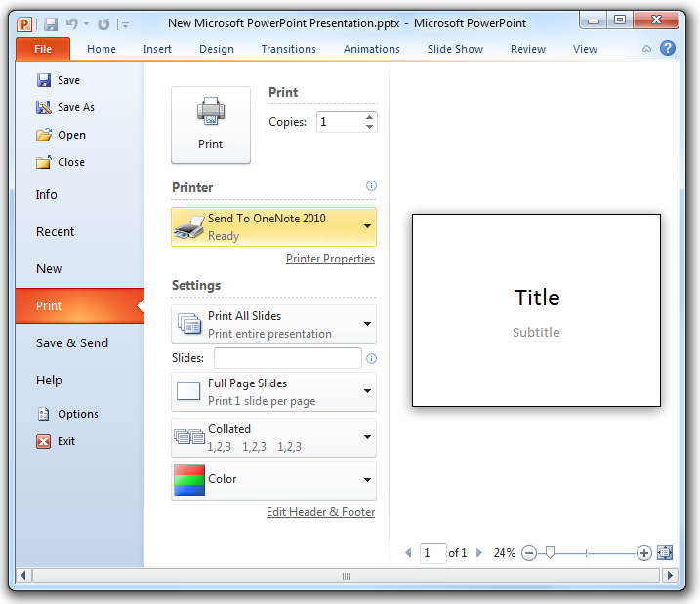Open the View tab

tap(585, 49)
